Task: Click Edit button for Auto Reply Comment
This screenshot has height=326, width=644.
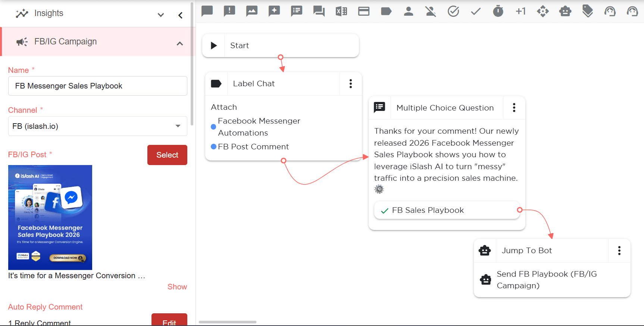Action: [169, 320]
